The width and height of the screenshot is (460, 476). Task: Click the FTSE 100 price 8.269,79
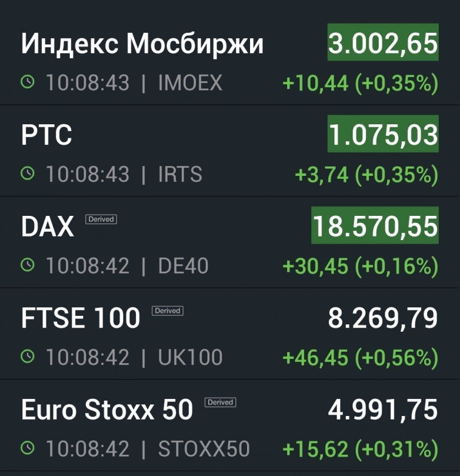[x=383, y=318]
